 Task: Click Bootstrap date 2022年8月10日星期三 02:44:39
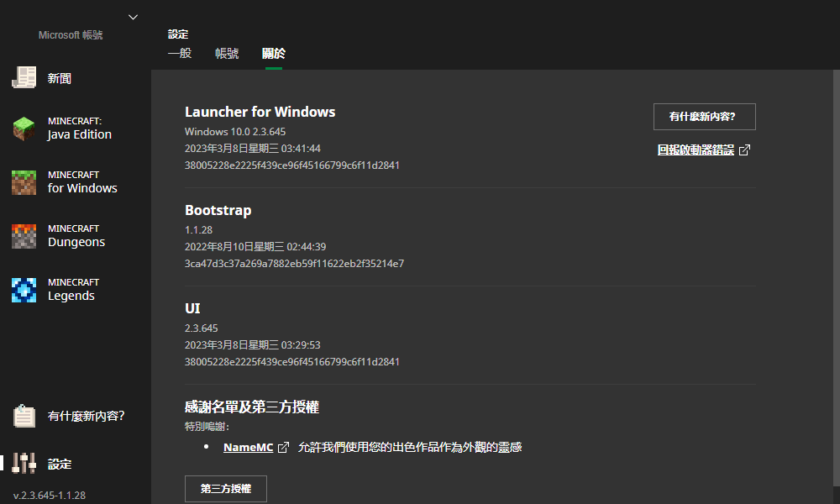pyautogui.click(x=255, y=246)
